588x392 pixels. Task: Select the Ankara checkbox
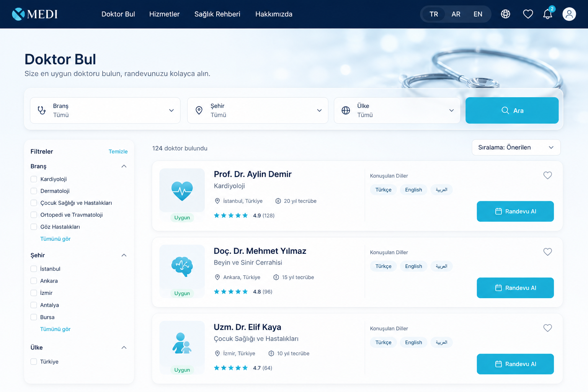click(34, 281)
